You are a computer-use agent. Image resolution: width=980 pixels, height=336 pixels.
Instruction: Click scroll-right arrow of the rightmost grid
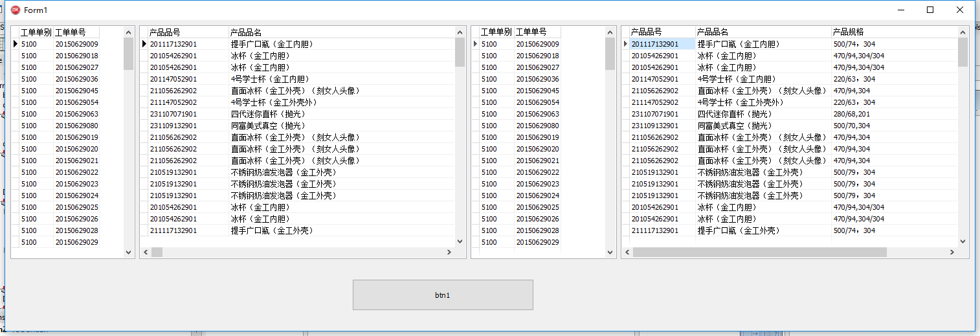tap(952, 252)
